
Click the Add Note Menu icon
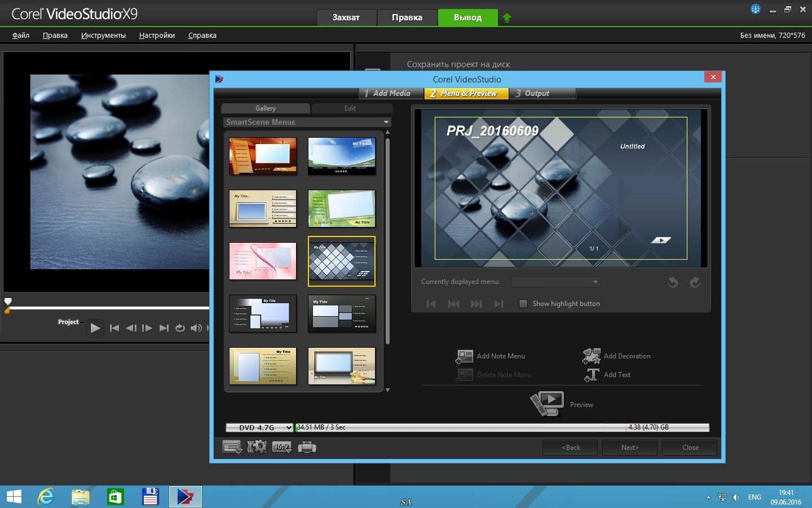pyautogui.click(x=465, y=356)
